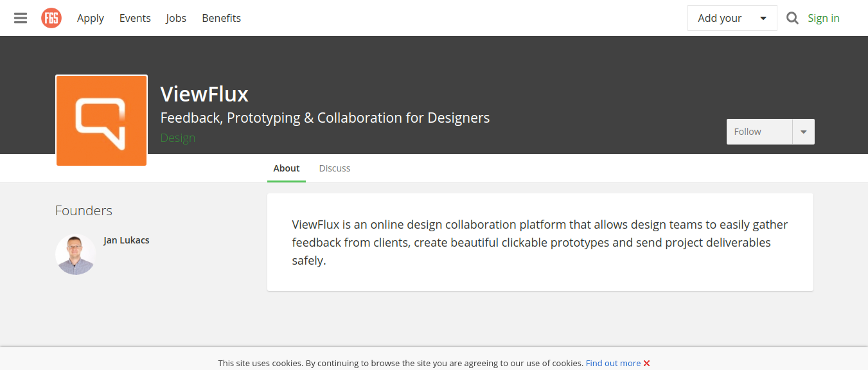Viewport: 868px width, 370px height.
Task: Click the ViewFlux orange logo image
Action: [x=102, y=120]
